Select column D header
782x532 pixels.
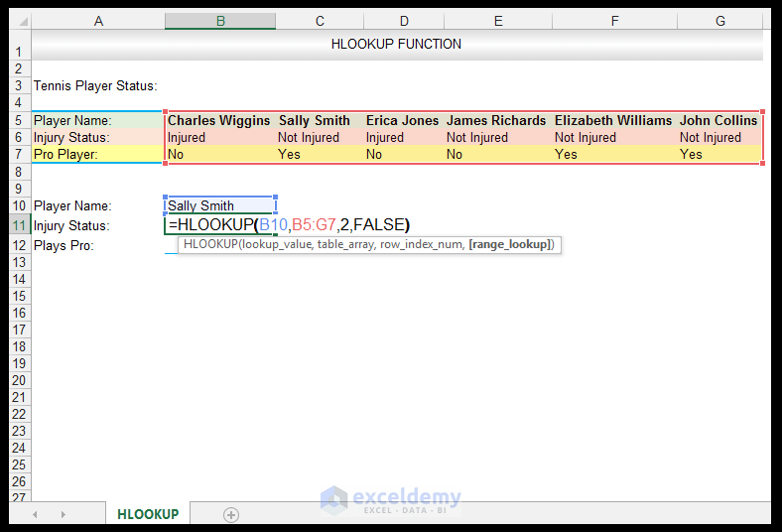tap(404, 21)
